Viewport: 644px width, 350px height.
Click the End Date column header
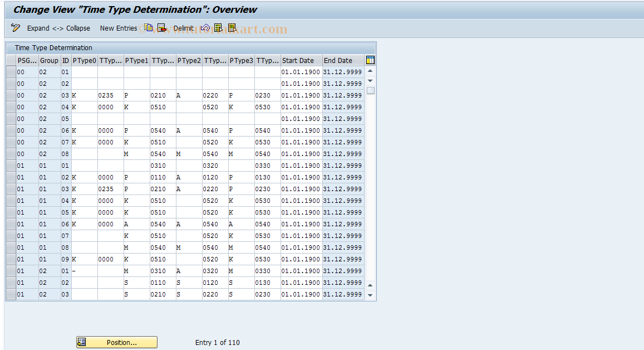[343, 60]
